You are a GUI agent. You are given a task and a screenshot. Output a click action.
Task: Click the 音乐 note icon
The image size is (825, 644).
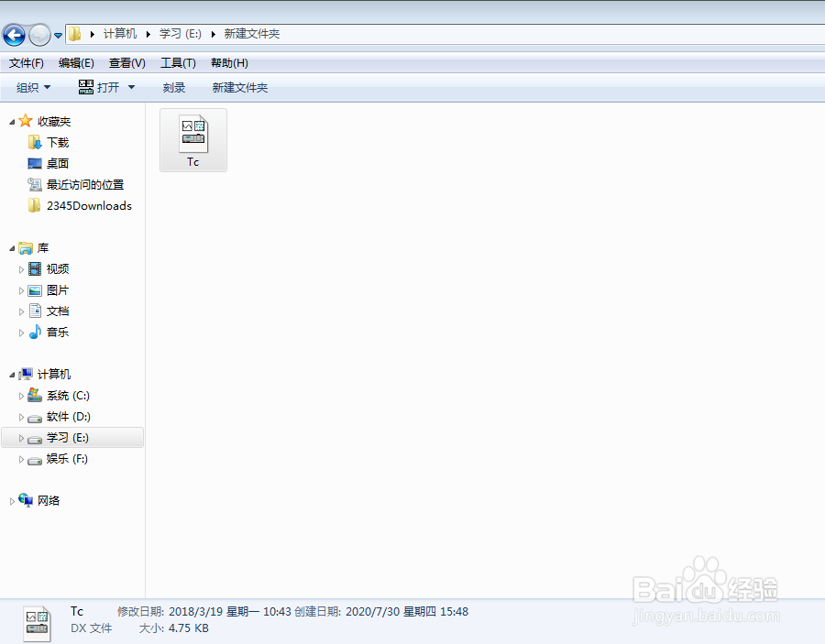[35, 332]
